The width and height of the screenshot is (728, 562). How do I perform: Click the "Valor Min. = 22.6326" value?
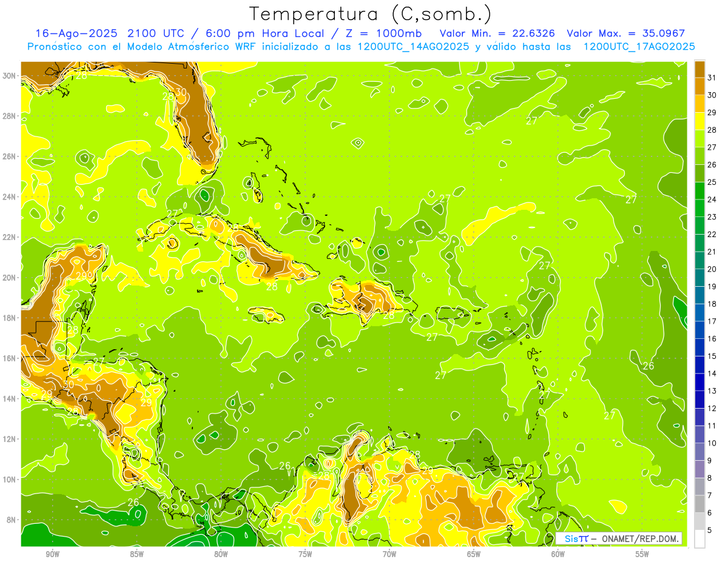497,33
